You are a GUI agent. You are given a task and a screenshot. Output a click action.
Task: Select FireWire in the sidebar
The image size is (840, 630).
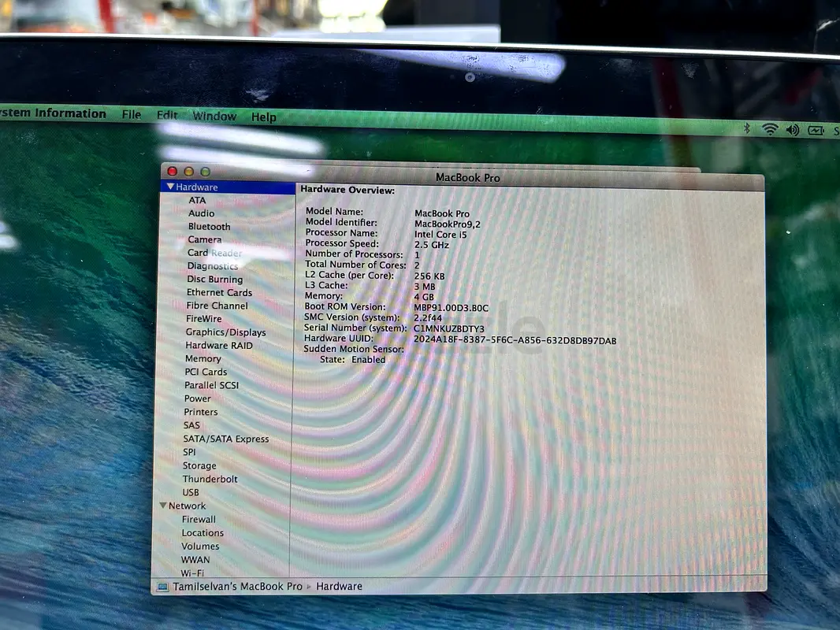point(203,319)
